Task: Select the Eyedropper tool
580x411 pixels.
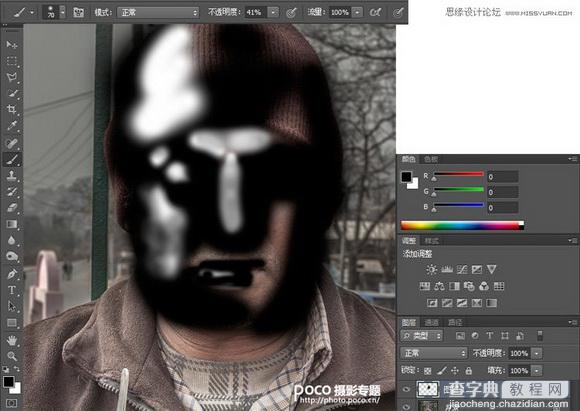Action: pos(11,126)
